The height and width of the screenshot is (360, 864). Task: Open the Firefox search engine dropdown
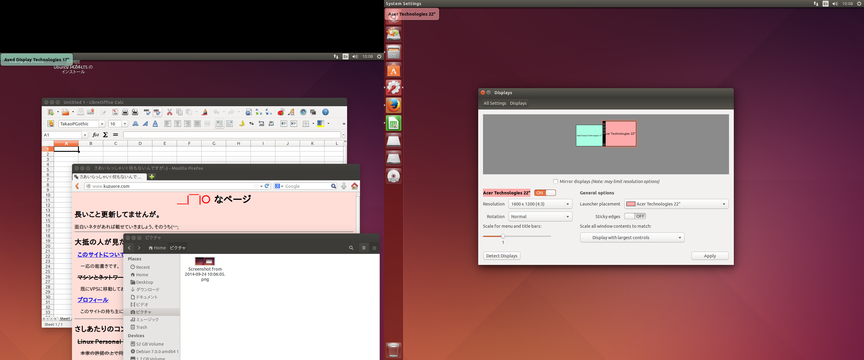[x=278, y=186]
